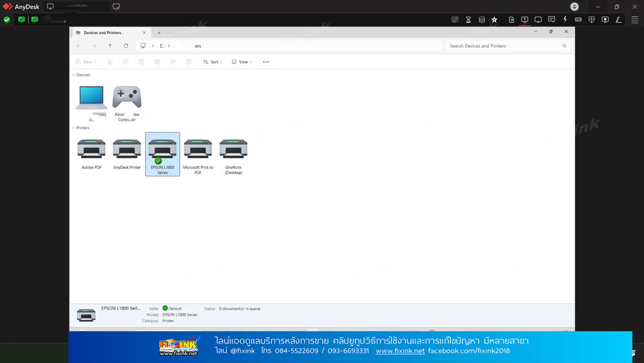Image resolution: width=644 pixels, height=363 pixels.
Task: Click the Fixink logo in banner
Action: click(x=179, y=346)
